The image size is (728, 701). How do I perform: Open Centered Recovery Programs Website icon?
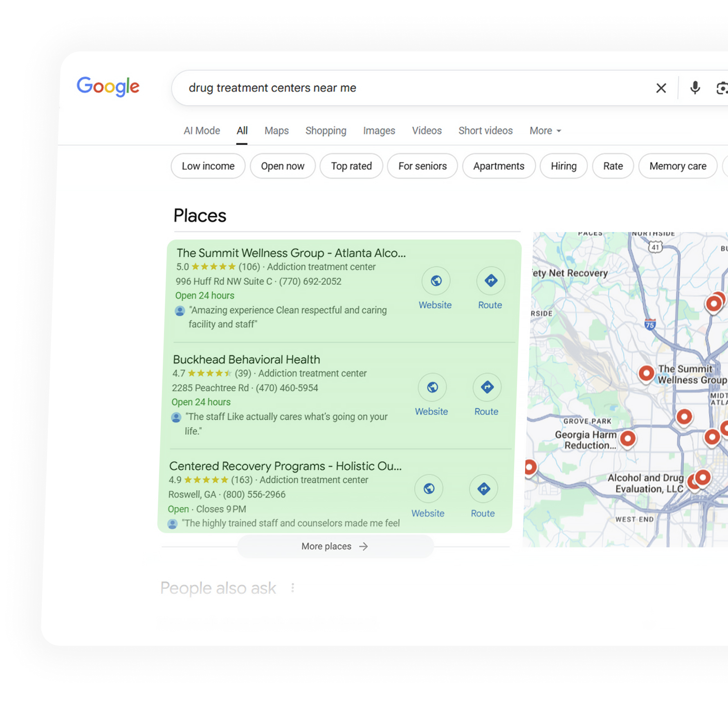pyautogui.click(x=428, y=489)
